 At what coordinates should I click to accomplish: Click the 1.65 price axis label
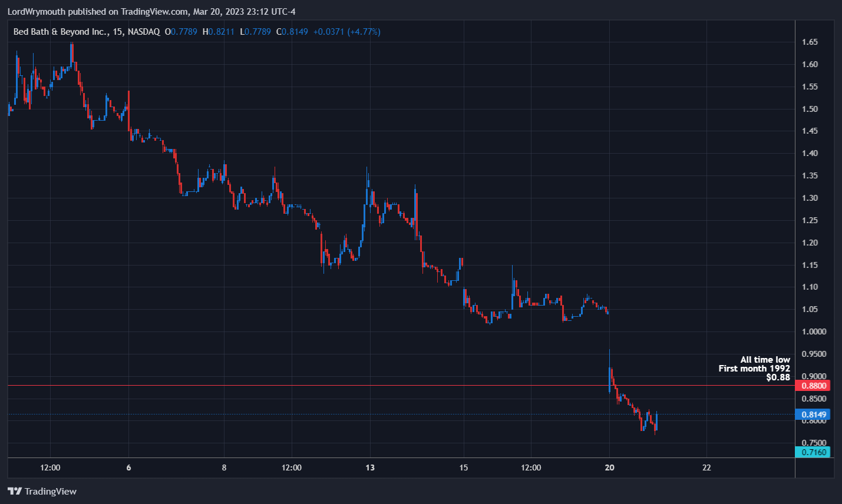(810, 42)
